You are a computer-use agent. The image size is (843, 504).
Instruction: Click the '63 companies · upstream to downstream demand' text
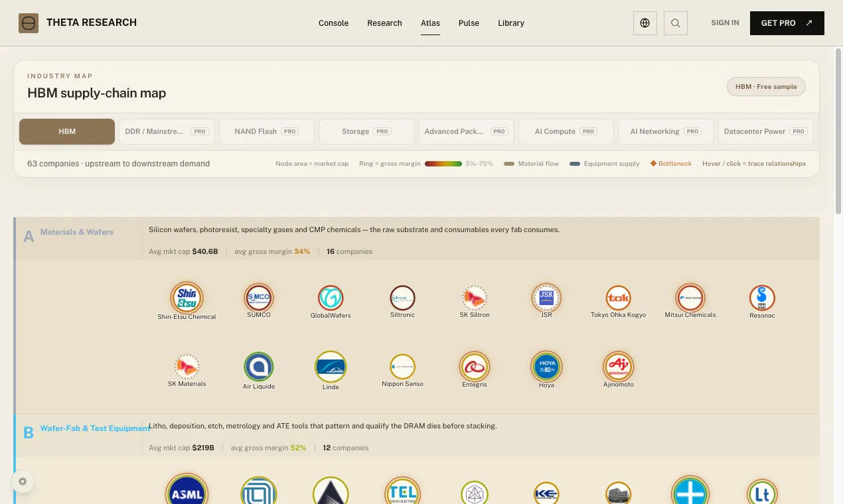118,164
